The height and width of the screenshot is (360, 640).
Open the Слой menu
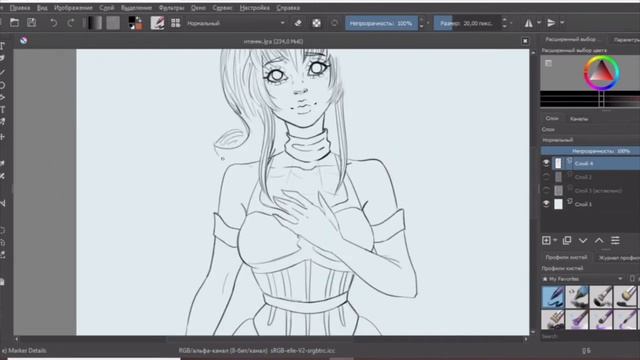(107, 8)
